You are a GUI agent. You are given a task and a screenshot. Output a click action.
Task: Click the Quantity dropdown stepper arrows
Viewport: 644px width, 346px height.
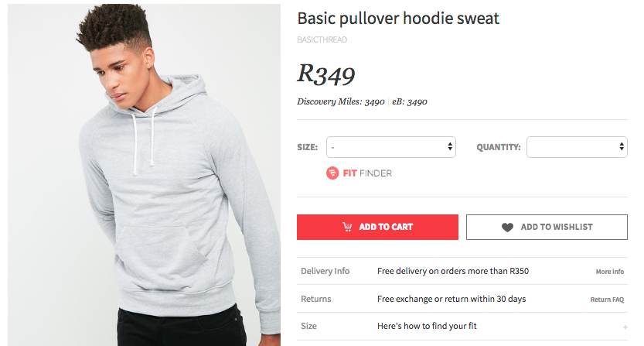click(x=622, y=147)
